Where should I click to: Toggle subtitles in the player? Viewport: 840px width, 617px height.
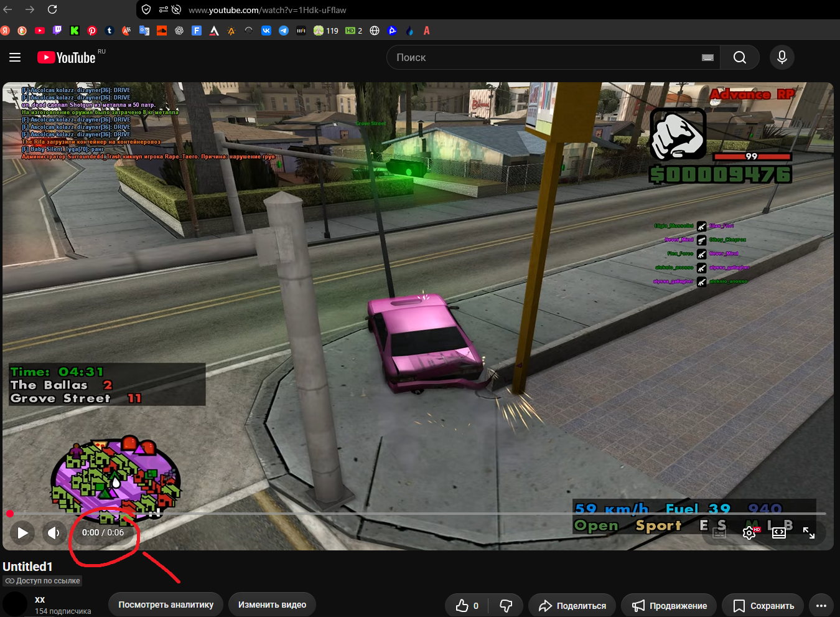[719, 533]
